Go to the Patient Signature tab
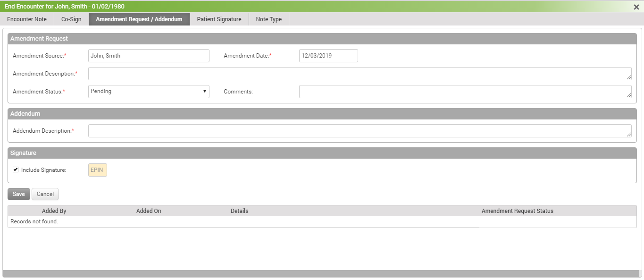The height and width of the screenshot is (280, 644). (x=219, y=19)
